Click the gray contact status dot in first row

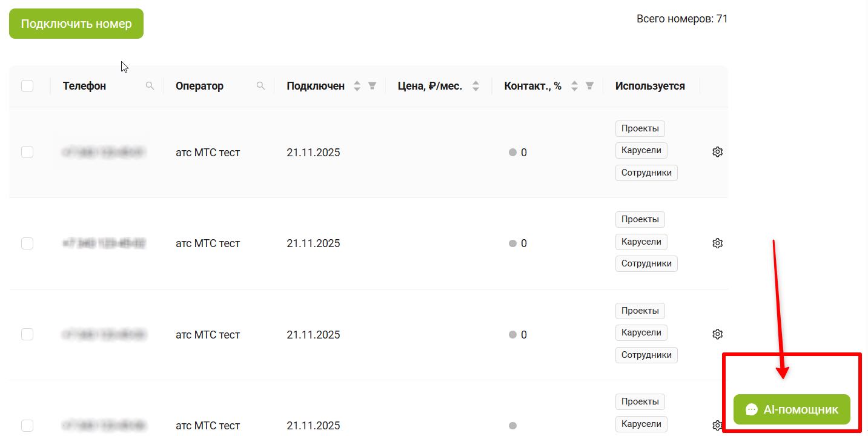512,153
